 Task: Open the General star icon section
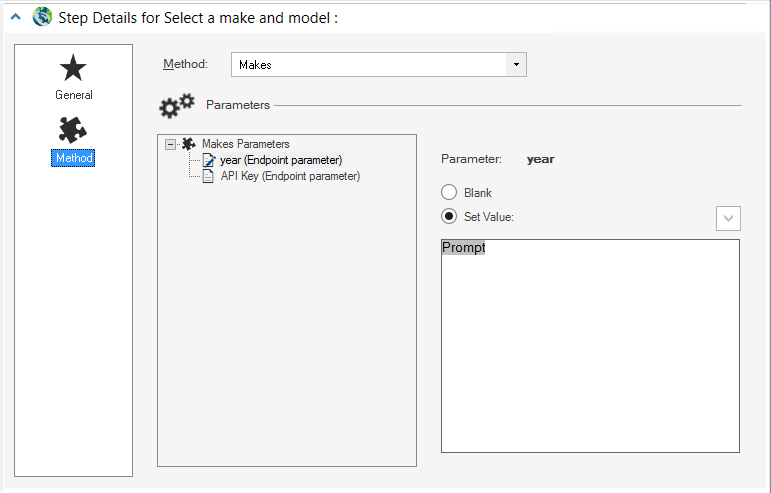[x=73, y=68]
